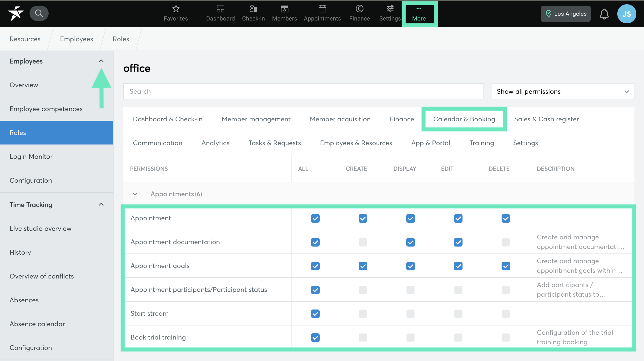644x361 pixels.
Task: Toggle EDIT checkbox for Appointment goals
Action: [x=458, y=266]
